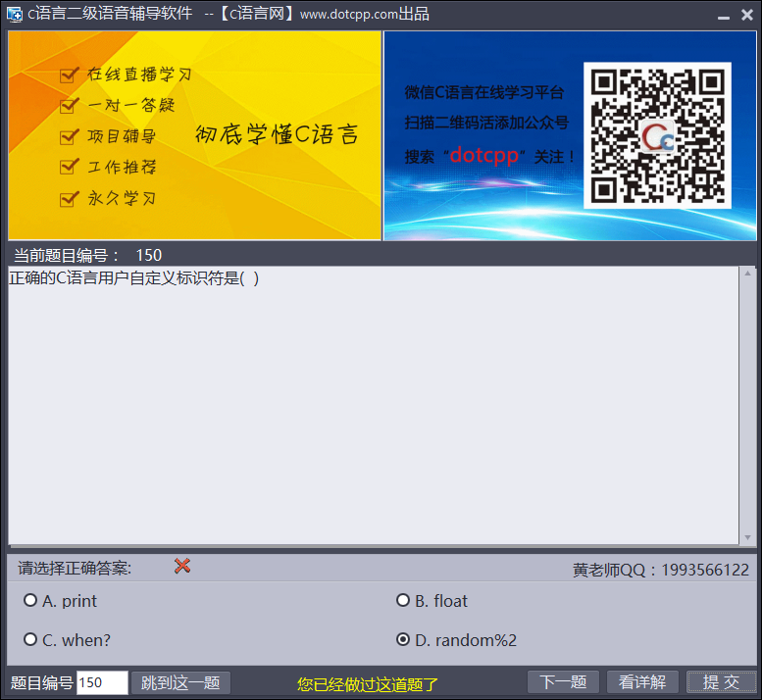Choose option C. when?
Screen dimensions: 762x700
(30, 640)
